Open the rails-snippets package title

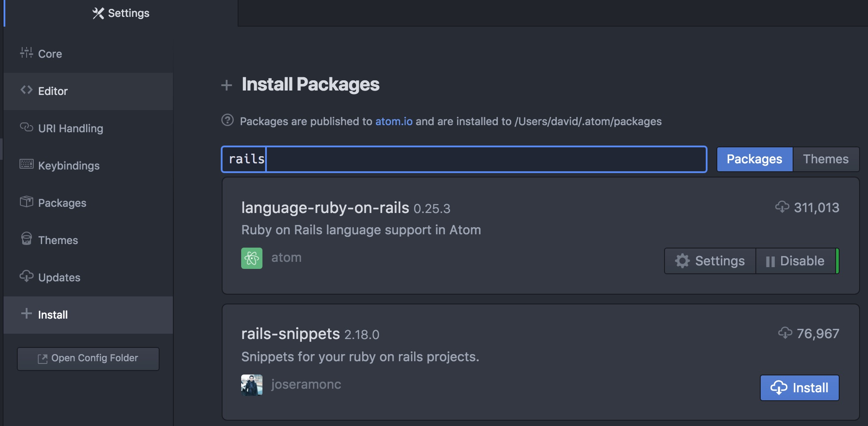point(290,334)
